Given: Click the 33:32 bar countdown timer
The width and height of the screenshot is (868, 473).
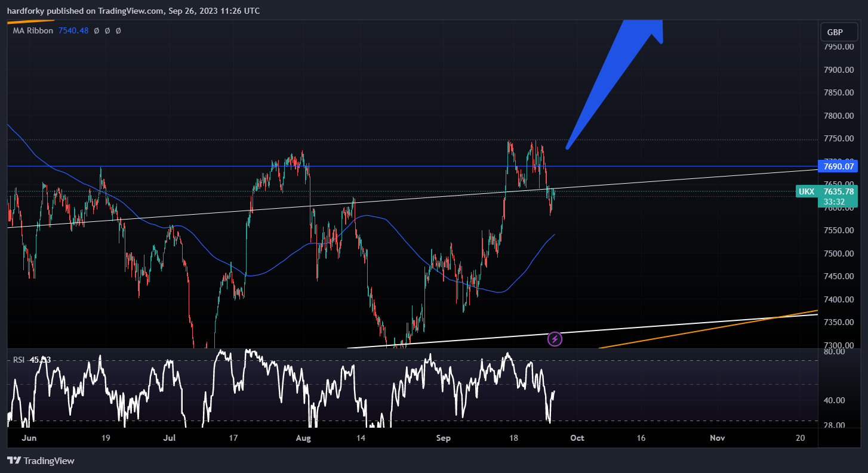Looking at the screenshot, I should 834,202.
